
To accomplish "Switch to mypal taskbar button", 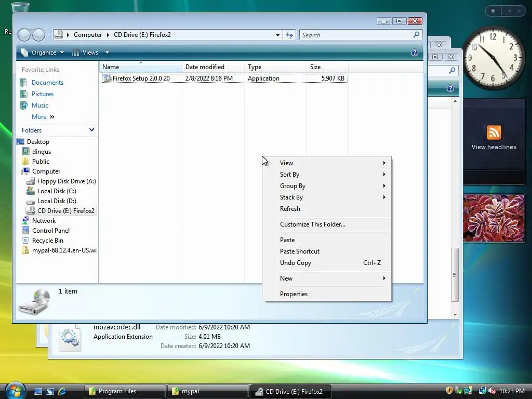I will [207, 391].
